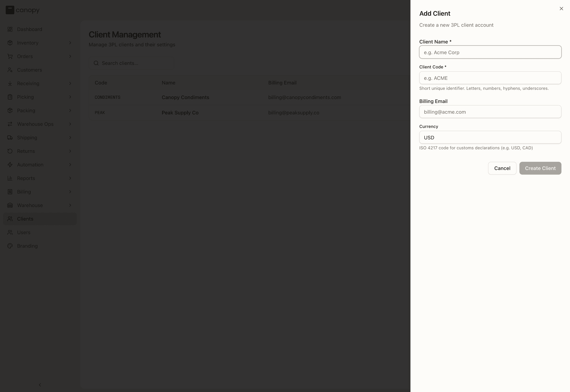Click the Canopy Condiments client name
This screenshot has width=570, height=392.
click(185, 97)
